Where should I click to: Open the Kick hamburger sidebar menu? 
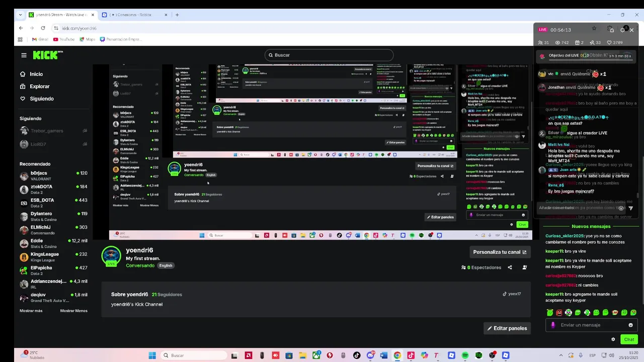pos(24,55)
